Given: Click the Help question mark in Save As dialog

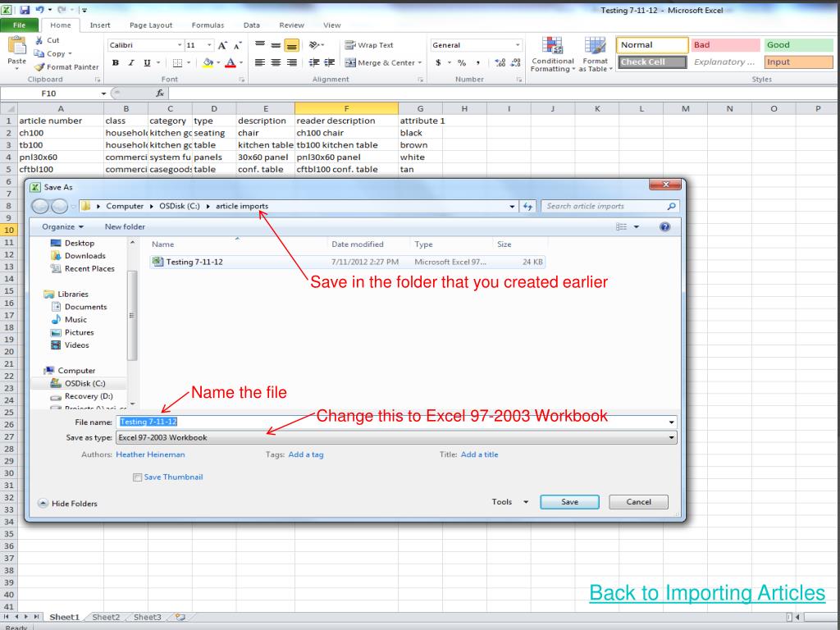Looking at the screenshot, I should [664, 226].
